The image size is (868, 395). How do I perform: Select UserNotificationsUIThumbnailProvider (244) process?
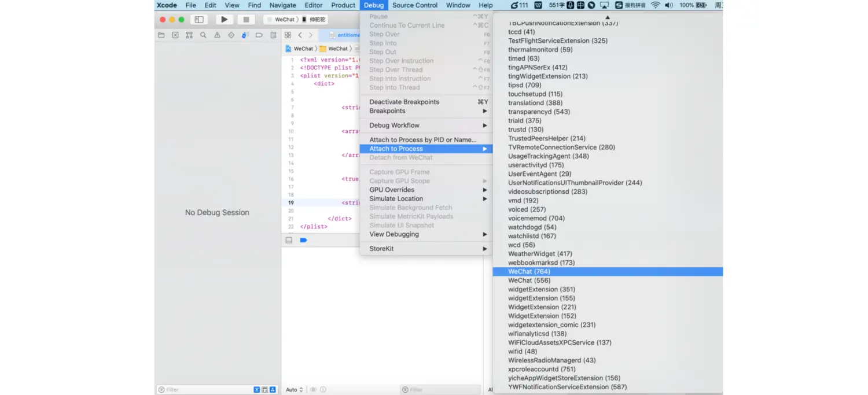pos(608,183)
